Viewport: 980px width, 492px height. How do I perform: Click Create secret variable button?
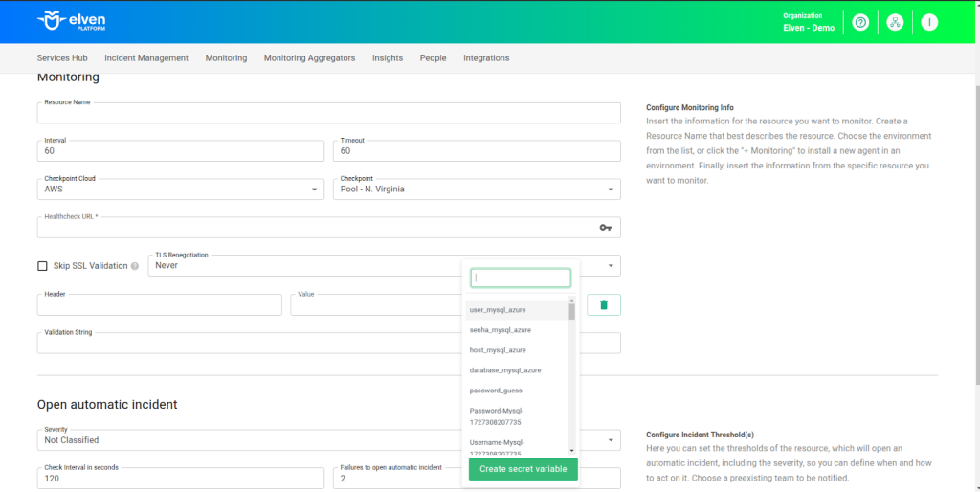(523, 469)
